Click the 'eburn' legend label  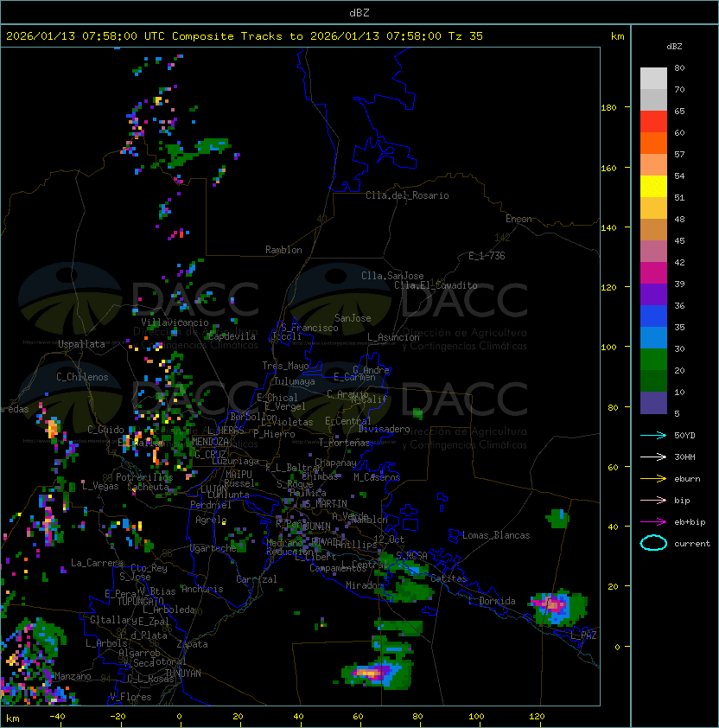(x=687, y=479)
